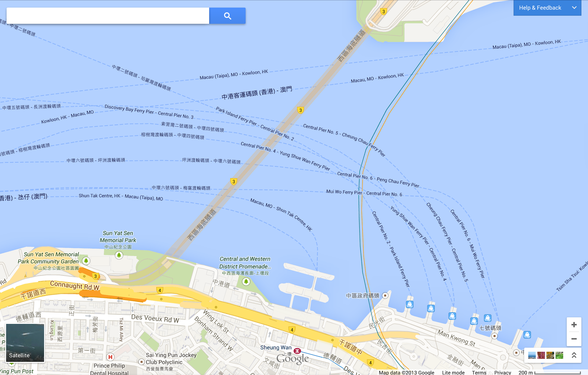Click the ferry icon near 七號碼頭
Viewport: 588px width, 375px height.
(x=488, y=318)
